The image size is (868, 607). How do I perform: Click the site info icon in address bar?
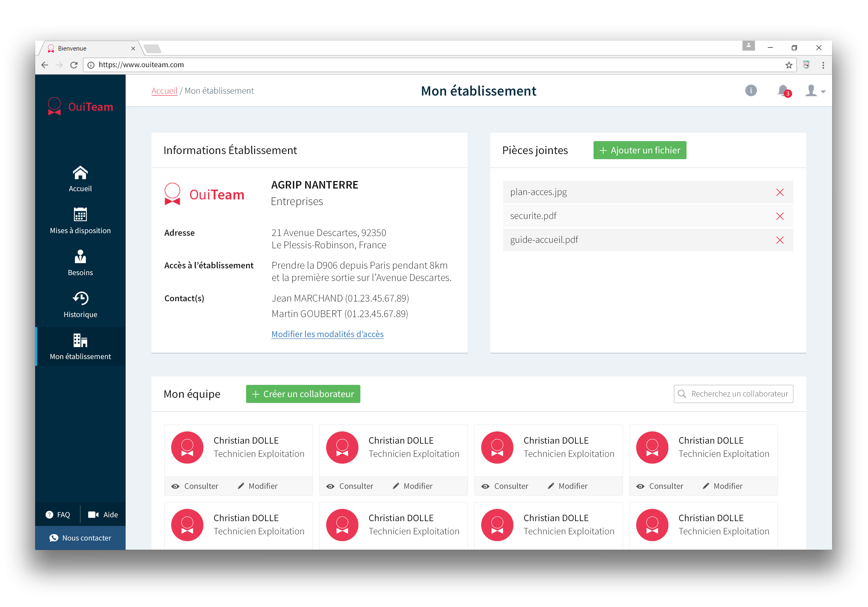pyautogui.click(x=91, y=65)
